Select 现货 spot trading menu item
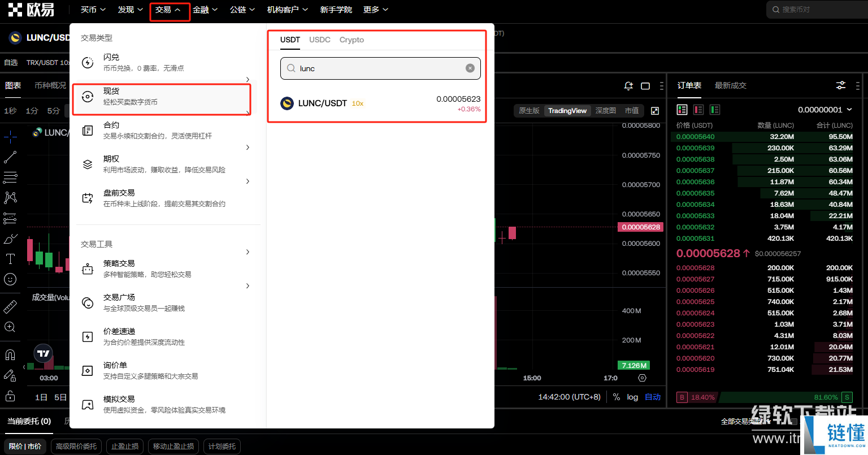 tap(162, 97)
